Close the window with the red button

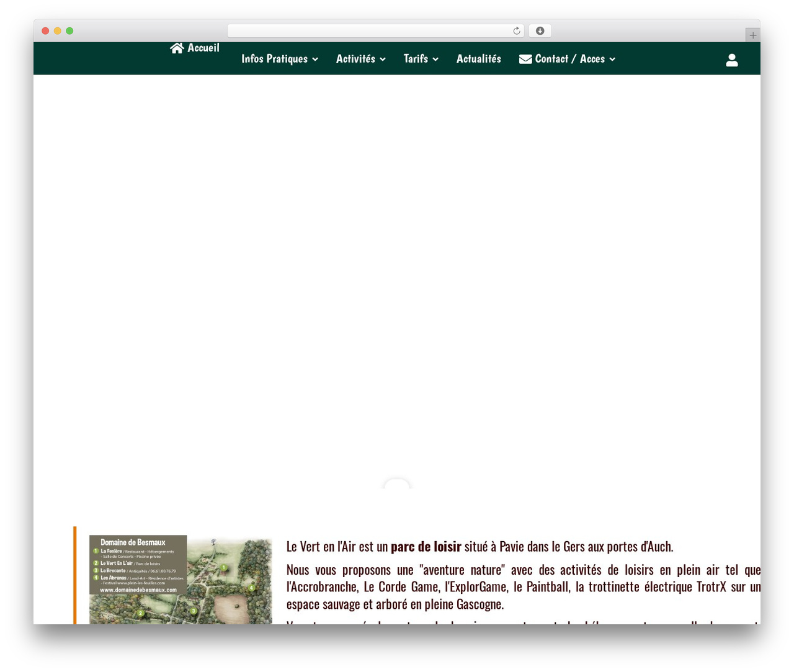tap(45, 31)
